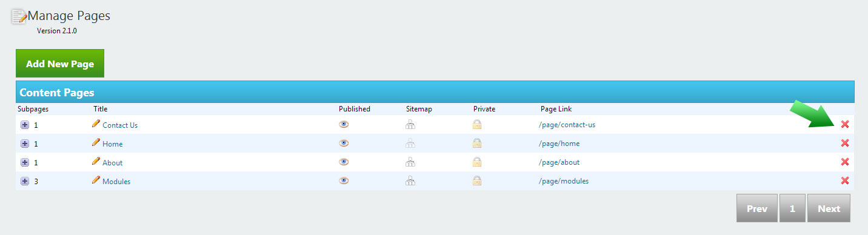Image resolution: width=868 pixels, height=235 pixels.
Task: Click the Subpages column header
Action: click(33, 109)
